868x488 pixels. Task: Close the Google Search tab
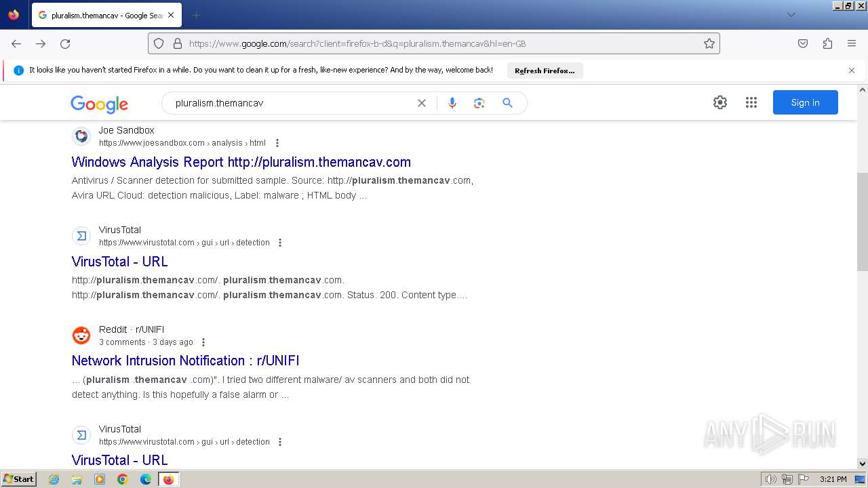[x=170, y=15]
